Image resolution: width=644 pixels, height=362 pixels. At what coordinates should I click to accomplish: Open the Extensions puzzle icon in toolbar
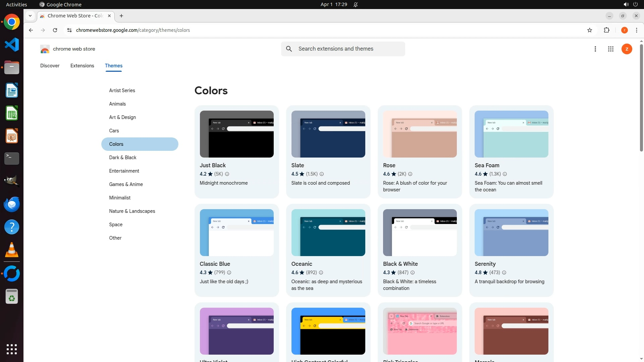click(x=606, y=30)
